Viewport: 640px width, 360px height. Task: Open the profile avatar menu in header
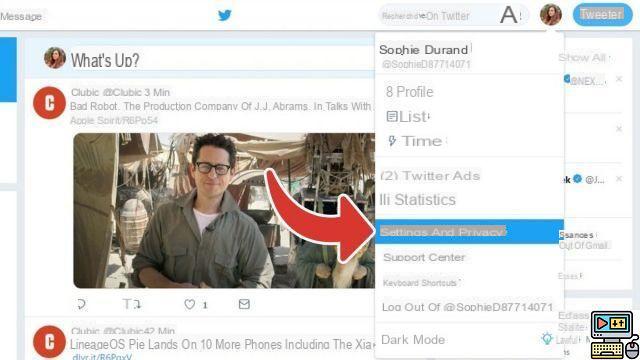[x=551, y=15]
